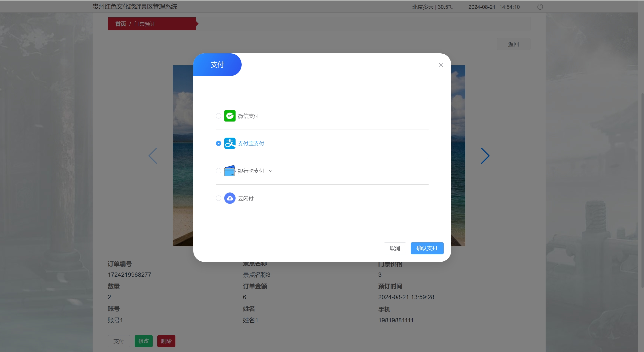Select the 支付宝支付 radio button
The image size is (644, 352).
pos(218,143)
